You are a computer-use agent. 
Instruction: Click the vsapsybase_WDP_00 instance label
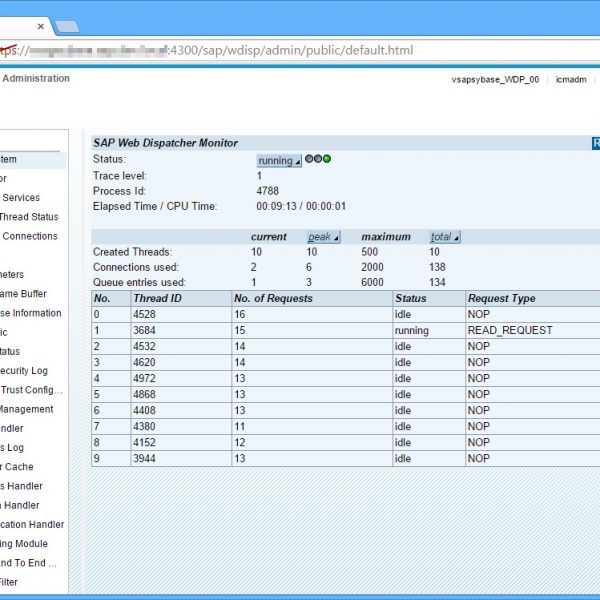click(495, 79)
